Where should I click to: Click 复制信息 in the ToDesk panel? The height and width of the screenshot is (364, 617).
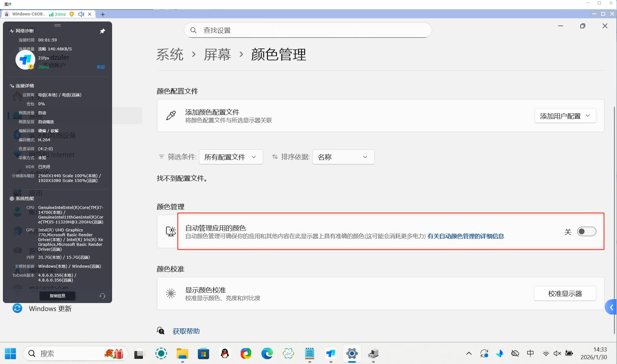57,296
